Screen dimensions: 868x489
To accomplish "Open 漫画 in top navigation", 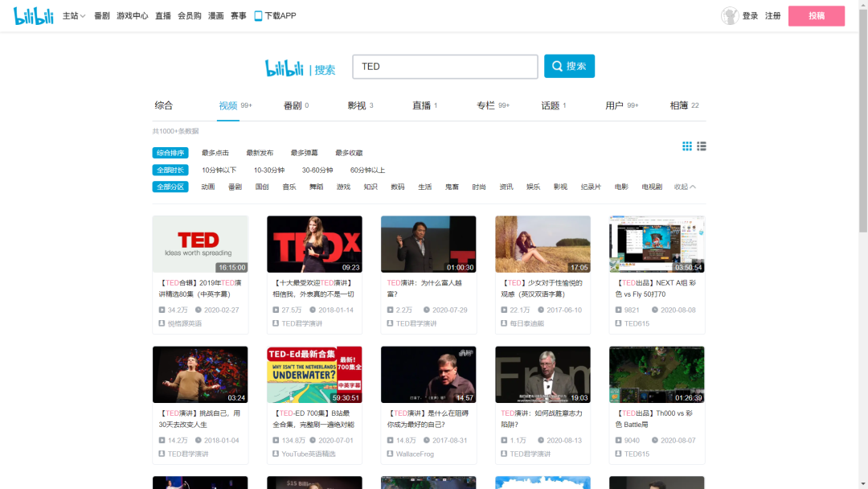I will [216, 16].
